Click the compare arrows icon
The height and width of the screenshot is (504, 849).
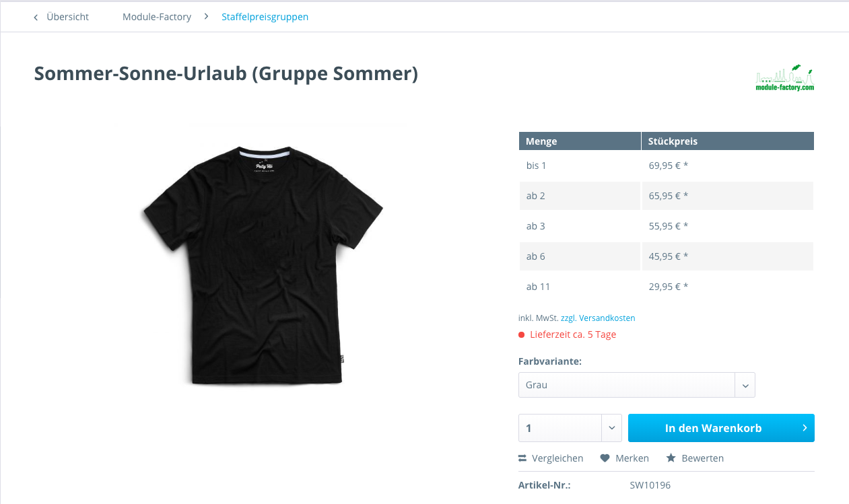pyautogui.click(x=522, y=458)
